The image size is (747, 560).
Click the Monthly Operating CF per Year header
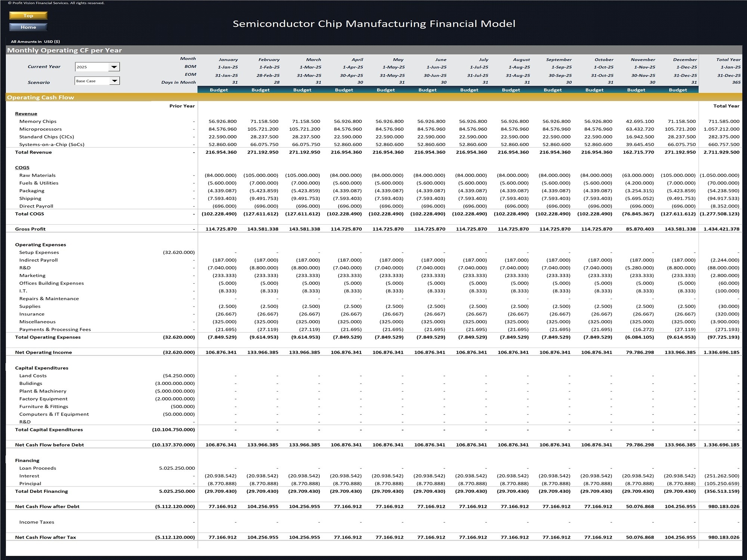(x=65, y=50)
